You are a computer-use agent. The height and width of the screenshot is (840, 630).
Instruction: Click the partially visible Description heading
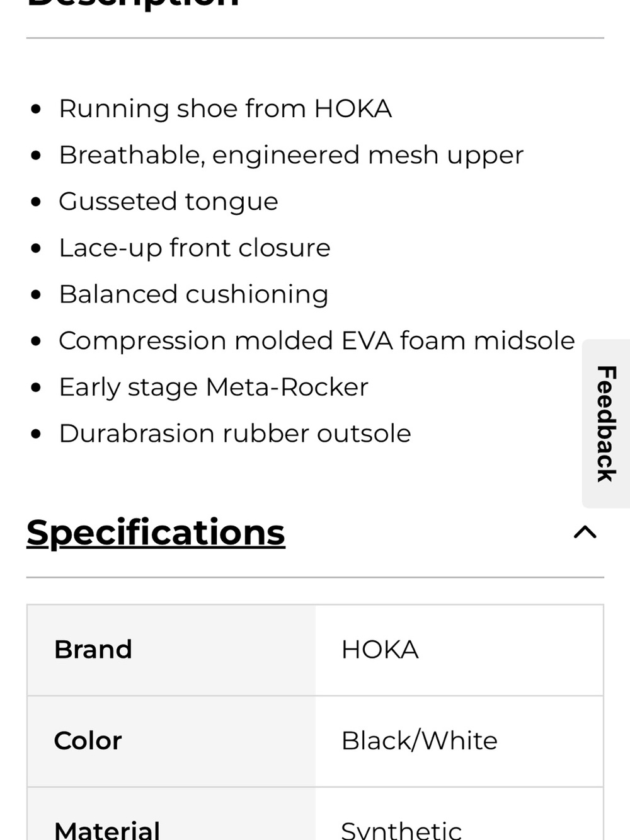pos(134,3)
